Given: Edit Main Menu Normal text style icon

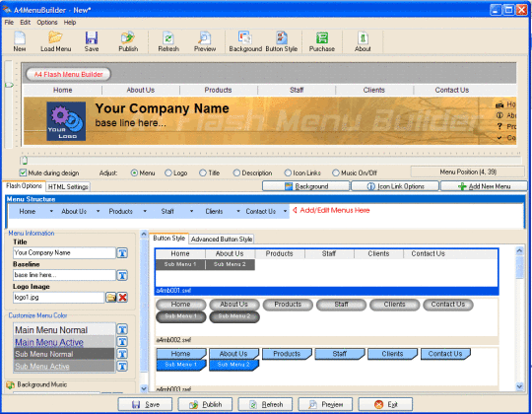Looking at the screenshot, I should click(122, 329).
